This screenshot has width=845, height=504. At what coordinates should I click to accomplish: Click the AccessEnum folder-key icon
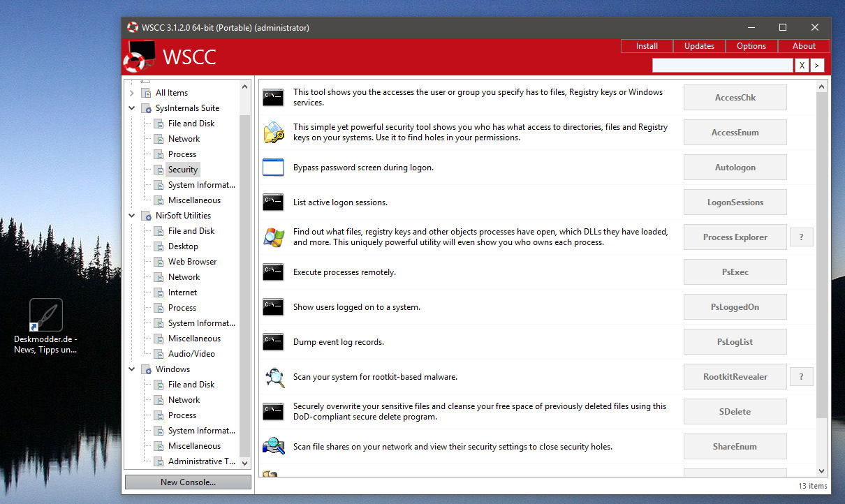coord(273,133)
